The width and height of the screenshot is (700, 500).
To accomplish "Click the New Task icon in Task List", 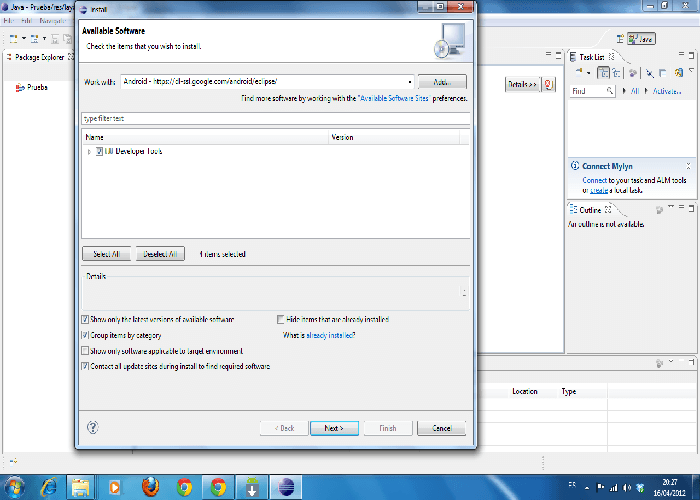I will click(x=579, y=73).
